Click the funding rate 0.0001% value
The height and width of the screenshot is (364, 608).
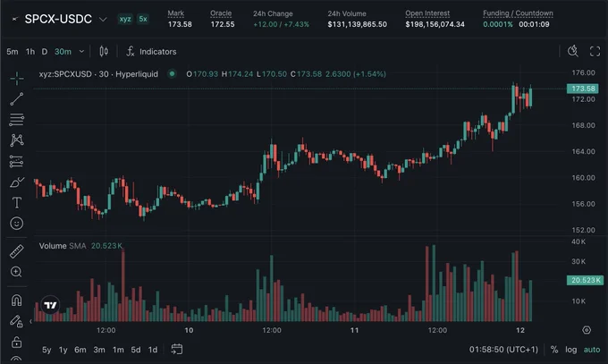497,24
